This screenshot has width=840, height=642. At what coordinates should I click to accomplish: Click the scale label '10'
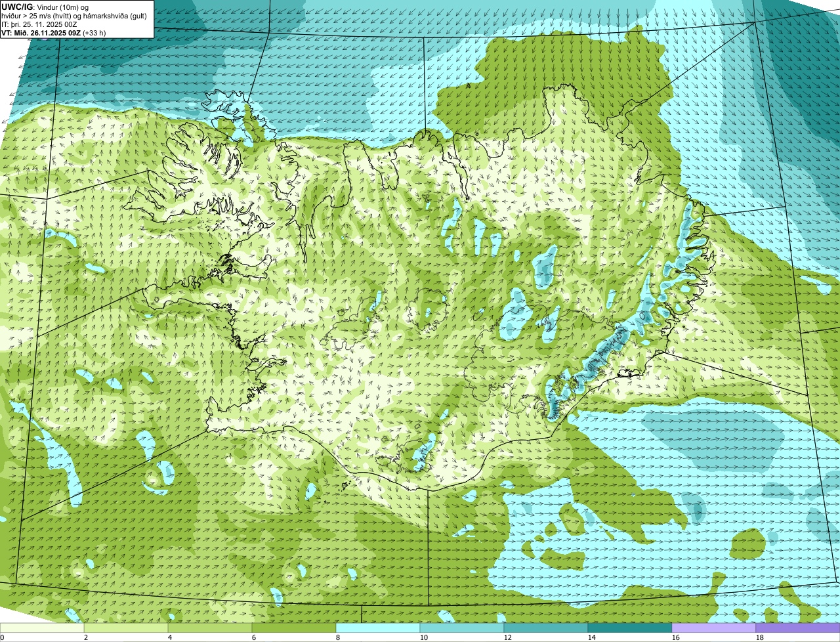424,637
